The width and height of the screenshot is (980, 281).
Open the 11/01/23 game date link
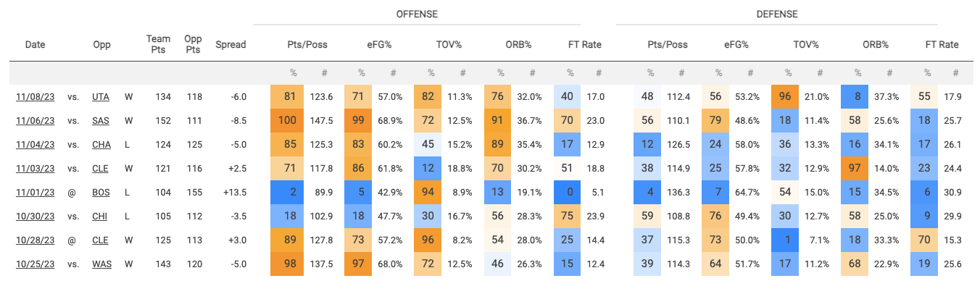point(35,192)
